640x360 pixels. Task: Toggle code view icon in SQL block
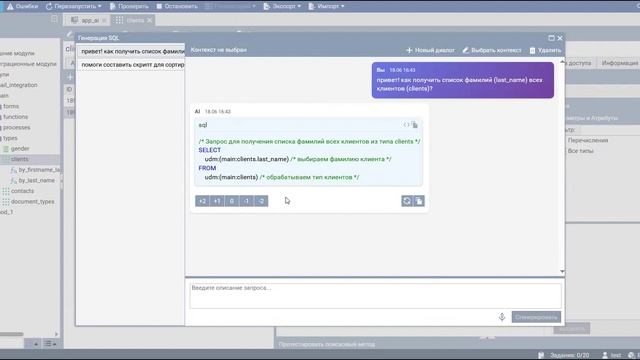click(406, 125)
